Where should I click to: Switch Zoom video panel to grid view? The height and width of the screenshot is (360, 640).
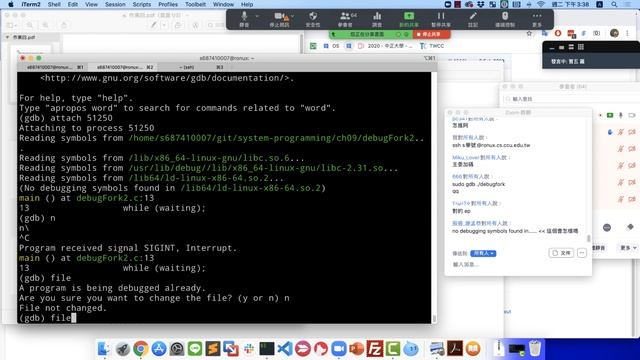pos(580,47)
